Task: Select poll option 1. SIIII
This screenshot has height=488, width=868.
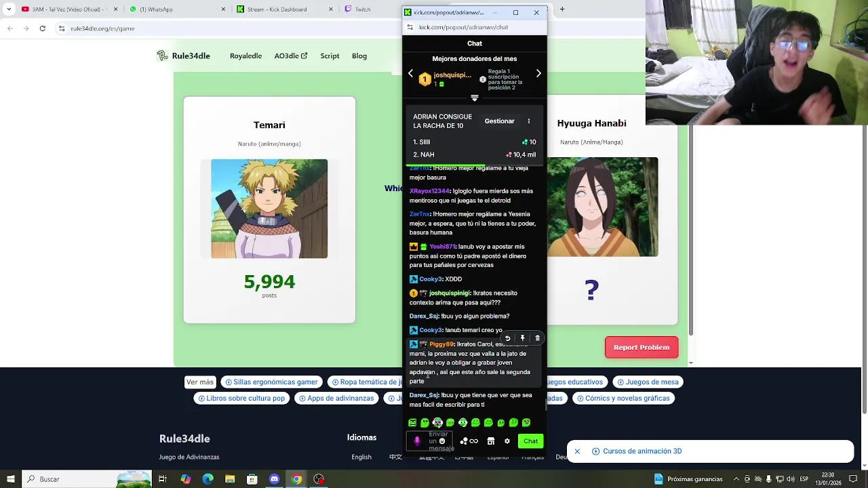Action: [475, 142]
